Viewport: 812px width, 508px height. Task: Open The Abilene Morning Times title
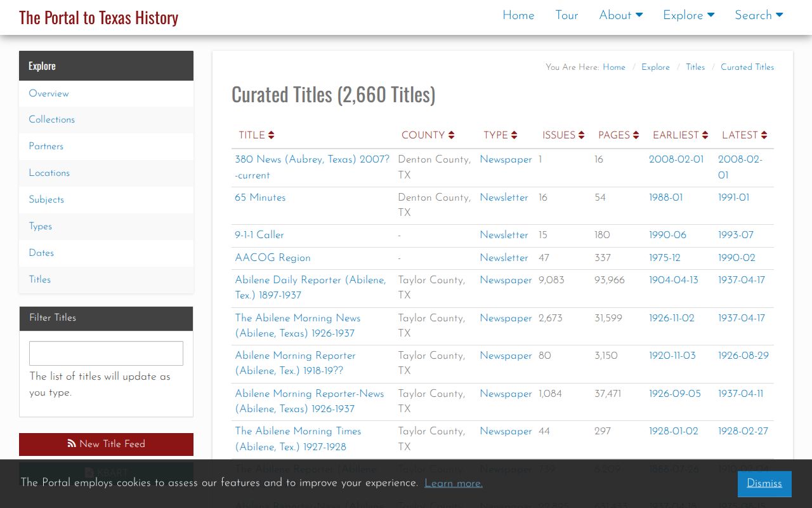tap(298, 439)
